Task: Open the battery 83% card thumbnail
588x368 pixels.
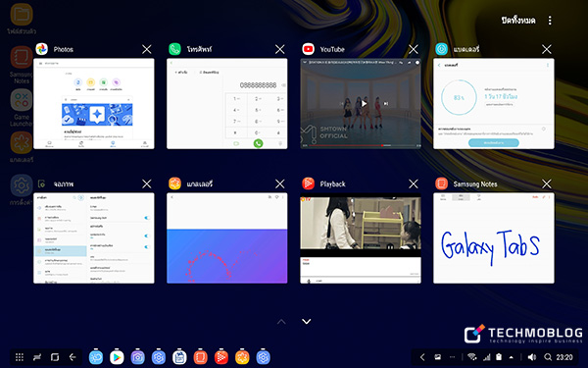Action: 494,104
